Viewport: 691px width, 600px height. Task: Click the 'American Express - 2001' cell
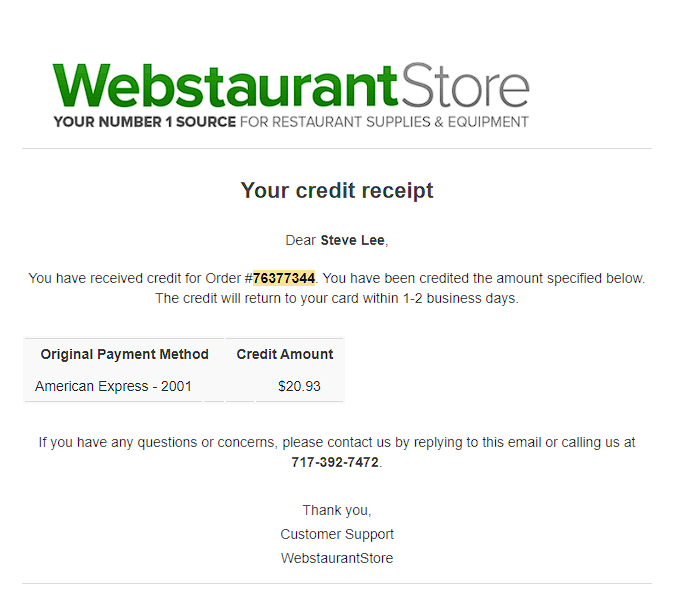click(x=113, y=386)
